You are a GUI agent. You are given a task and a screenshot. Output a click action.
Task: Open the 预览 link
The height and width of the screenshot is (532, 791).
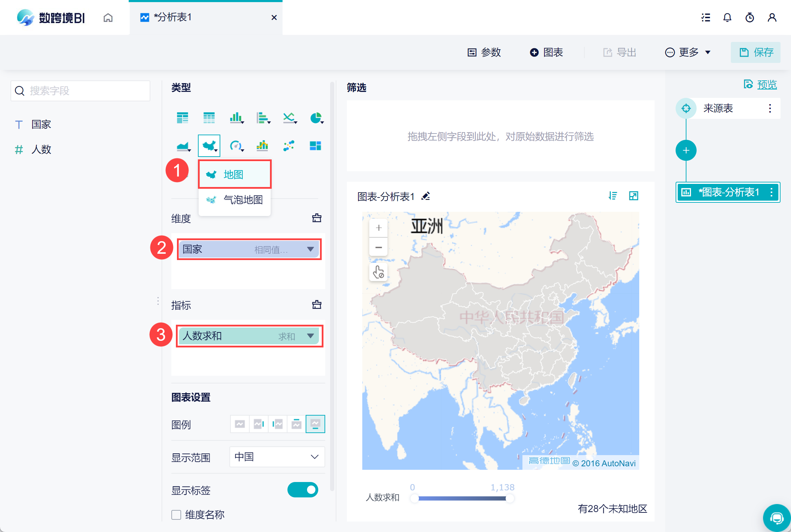[x=767, y=85]
